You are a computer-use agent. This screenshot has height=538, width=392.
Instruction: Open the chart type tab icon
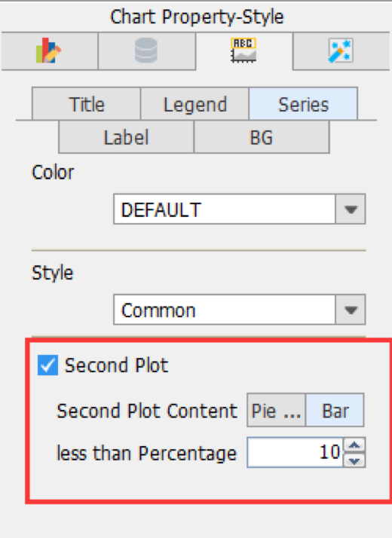pos(50,51)
